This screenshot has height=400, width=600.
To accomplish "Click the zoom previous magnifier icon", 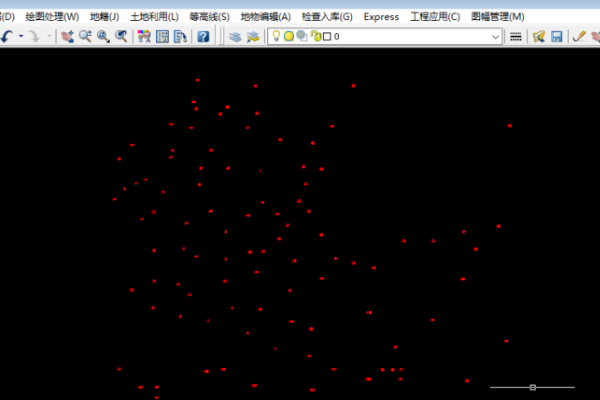I will coord(121,36).
